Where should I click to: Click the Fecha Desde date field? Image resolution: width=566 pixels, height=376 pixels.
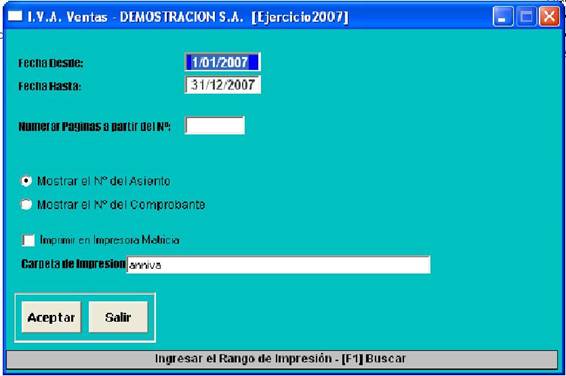point(222,62)
